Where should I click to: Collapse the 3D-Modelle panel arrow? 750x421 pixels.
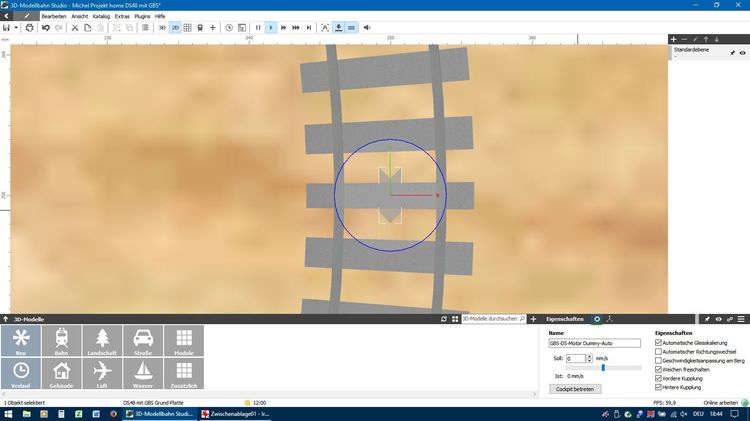click(x=5, y=319)
